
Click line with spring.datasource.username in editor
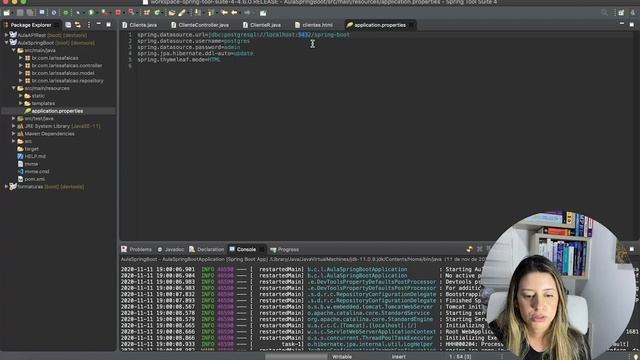193,41
